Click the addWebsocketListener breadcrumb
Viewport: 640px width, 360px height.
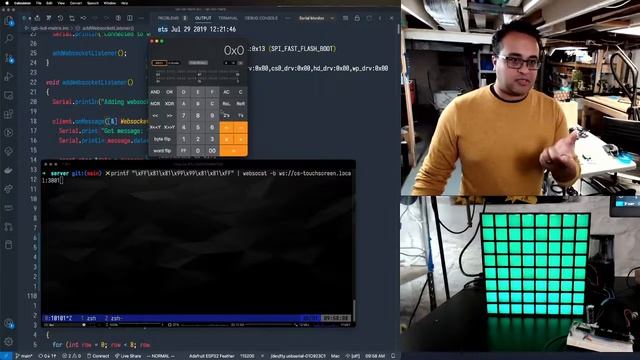pos(108,28)
